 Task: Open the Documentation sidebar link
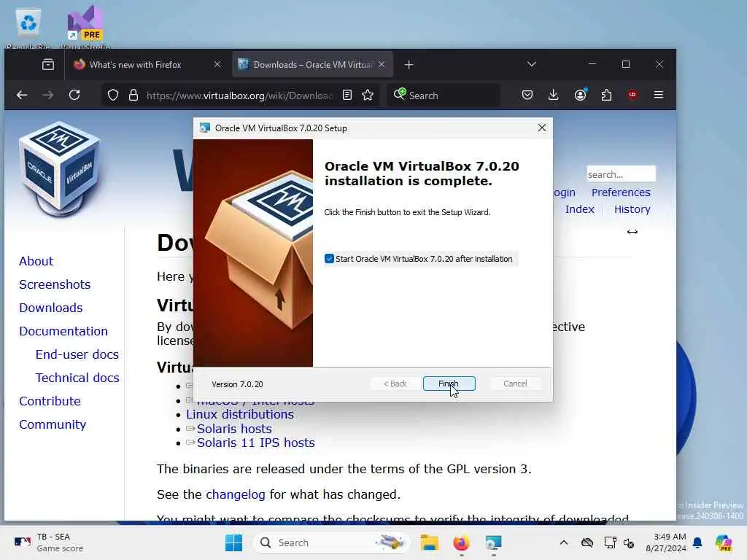point(63,331)
